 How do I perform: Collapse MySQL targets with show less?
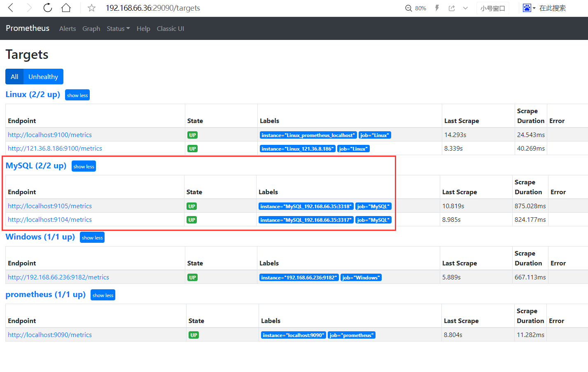click(84, 166)
